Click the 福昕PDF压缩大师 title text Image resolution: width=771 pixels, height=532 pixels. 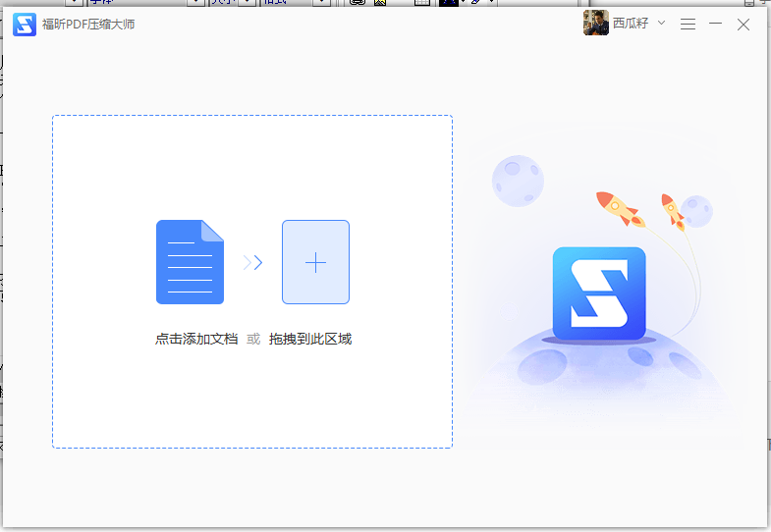pos(88,25)
